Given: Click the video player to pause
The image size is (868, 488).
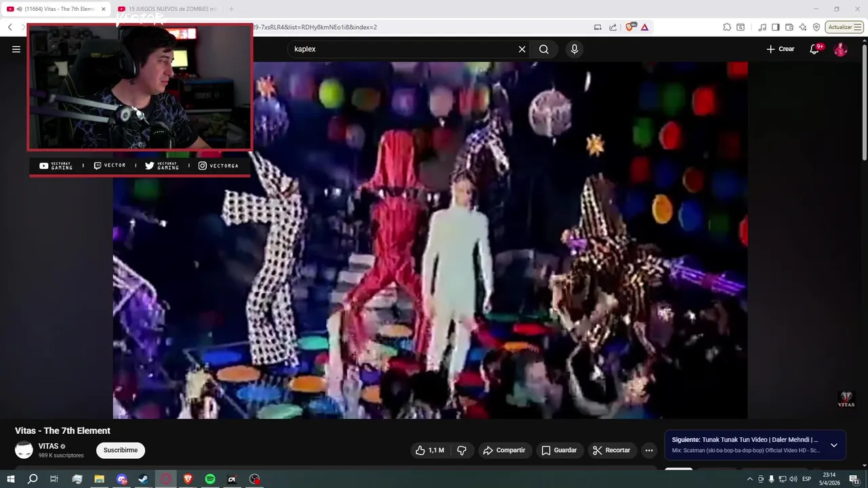Looking at the screenshot, I should coord(430,240).
